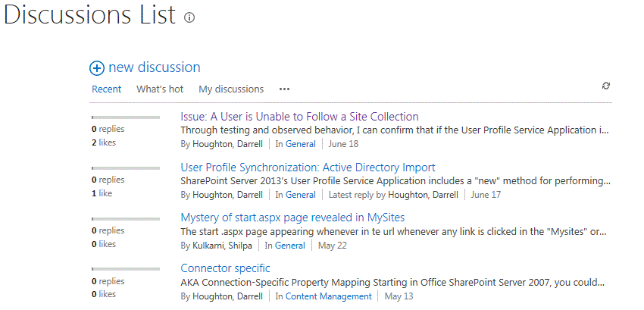Click the refresh icon above the list

pyautogui.click(x=606, y=86)
